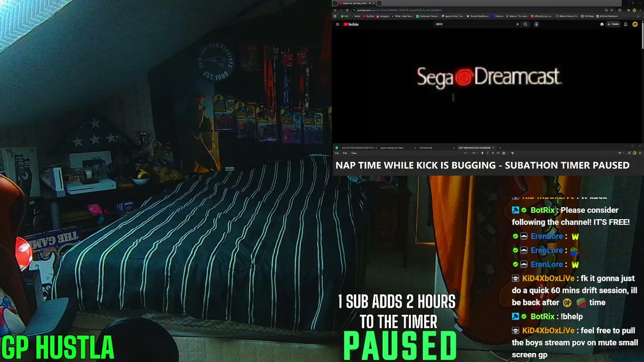This screenshot has height=362, width=644.
Task: Reload the browser page
Action: pyautogui.click(x=348, y=10)
